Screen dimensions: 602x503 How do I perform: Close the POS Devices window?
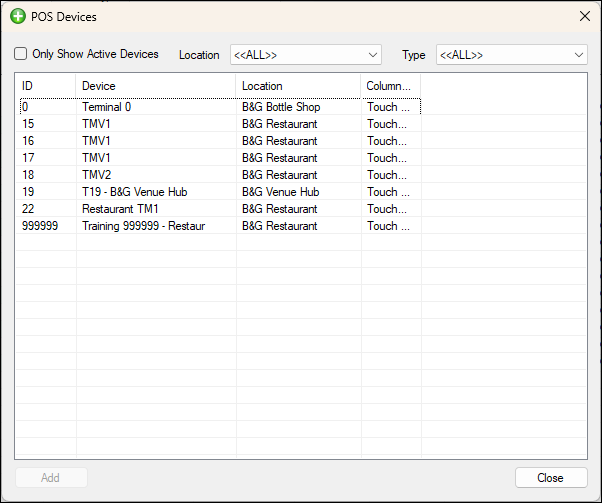point(585,16)
